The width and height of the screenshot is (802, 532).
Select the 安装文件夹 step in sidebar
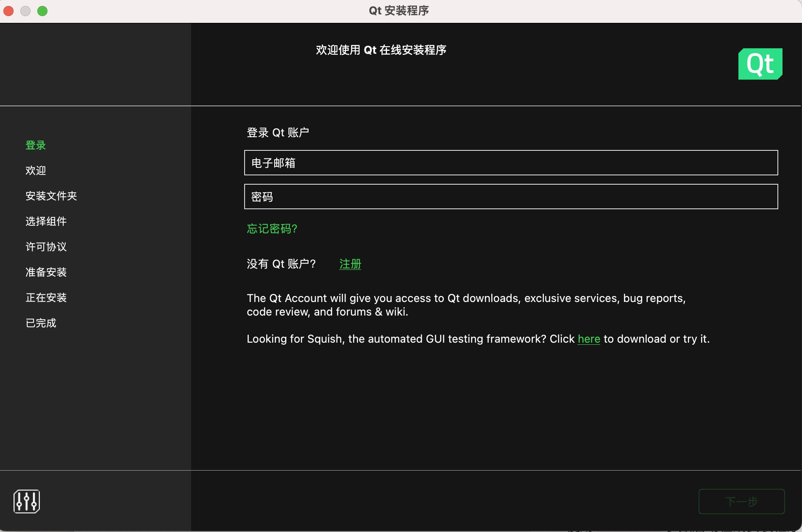pyautogui.click(x=51, y=196)
